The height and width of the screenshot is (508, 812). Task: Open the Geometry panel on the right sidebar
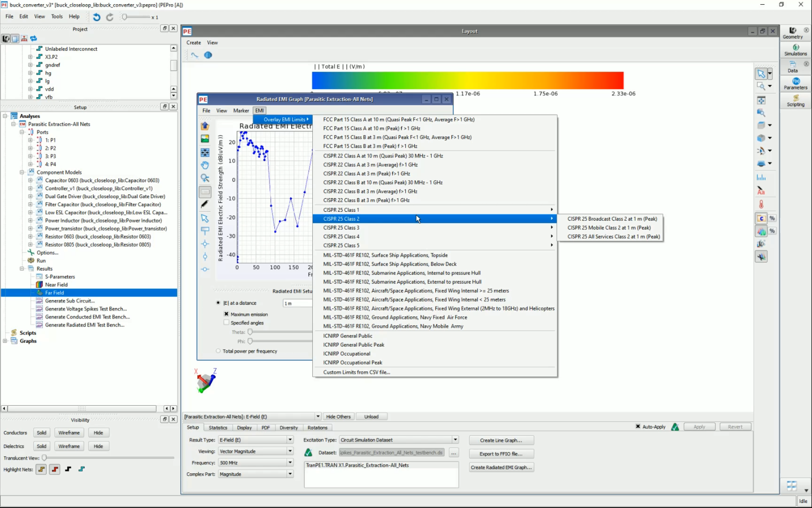pos(792,32)
